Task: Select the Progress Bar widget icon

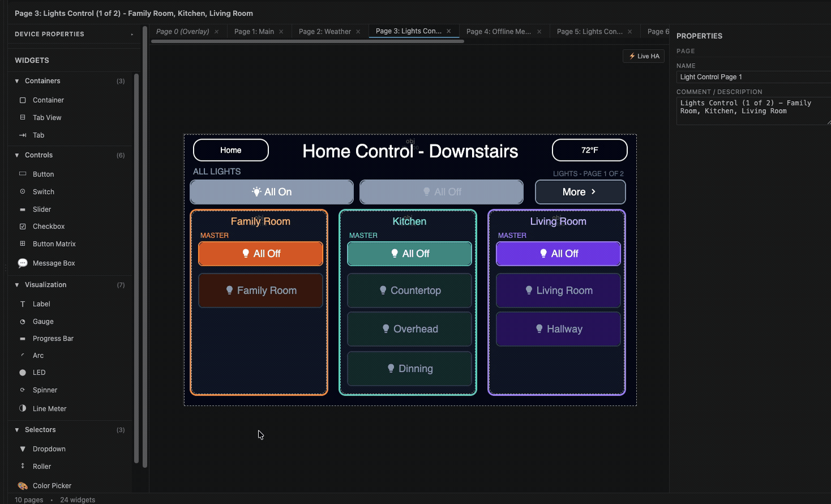Action: (23, 338)
